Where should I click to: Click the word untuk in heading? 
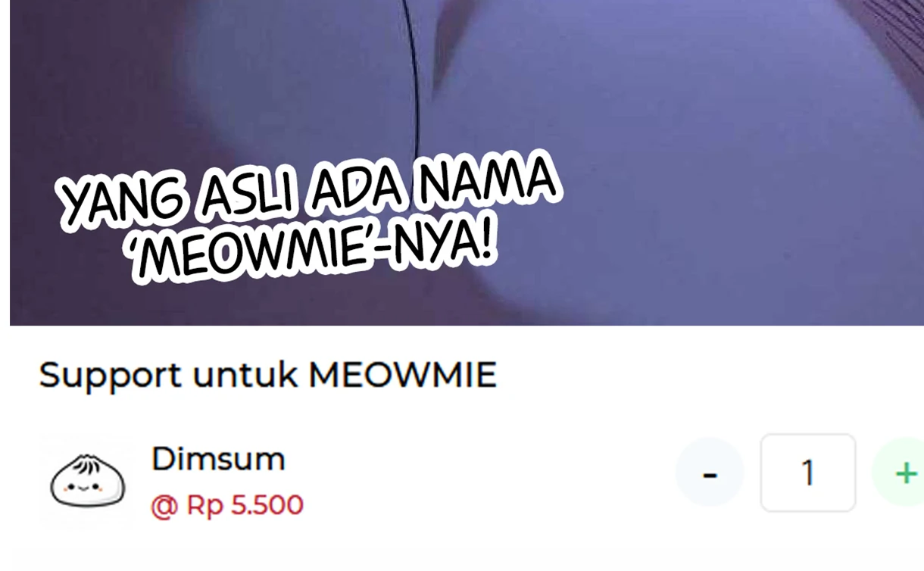tap(245, 374)
